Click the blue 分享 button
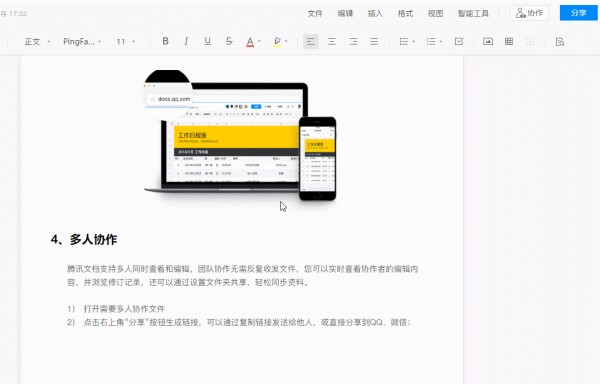This screenshot has width=600, height=384. click(579, 13)
